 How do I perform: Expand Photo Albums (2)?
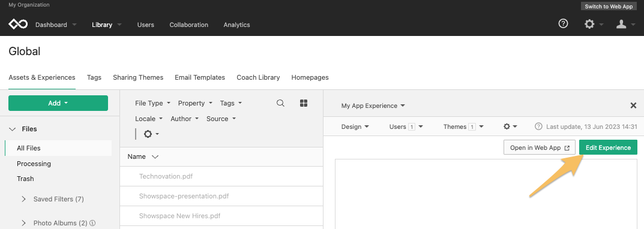(24, 223)
